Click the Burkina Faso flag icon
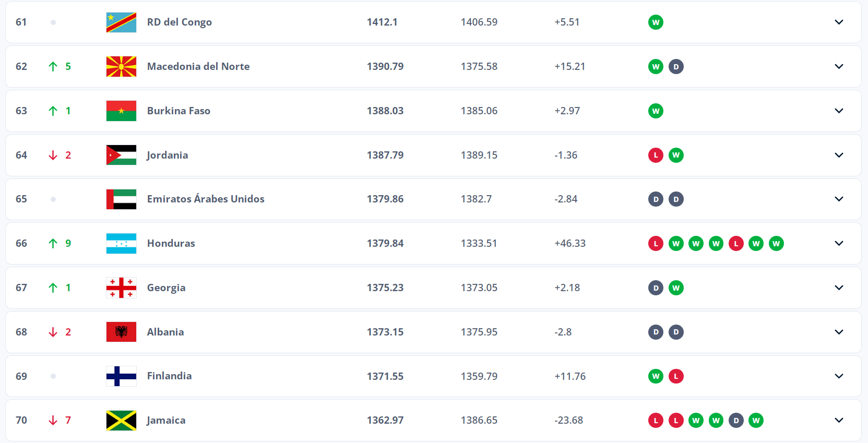This screenshot has height=443, width=868. [121, 111]
